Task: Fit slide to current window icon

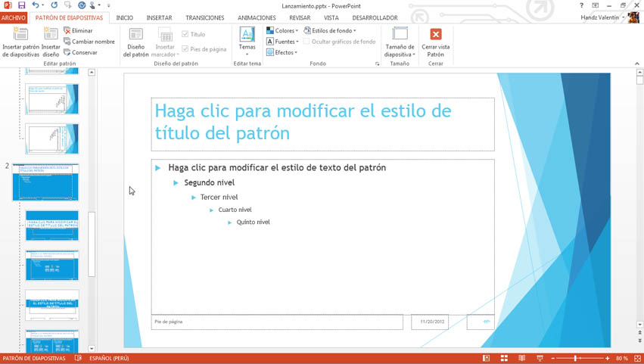Action: pos(637,358)
